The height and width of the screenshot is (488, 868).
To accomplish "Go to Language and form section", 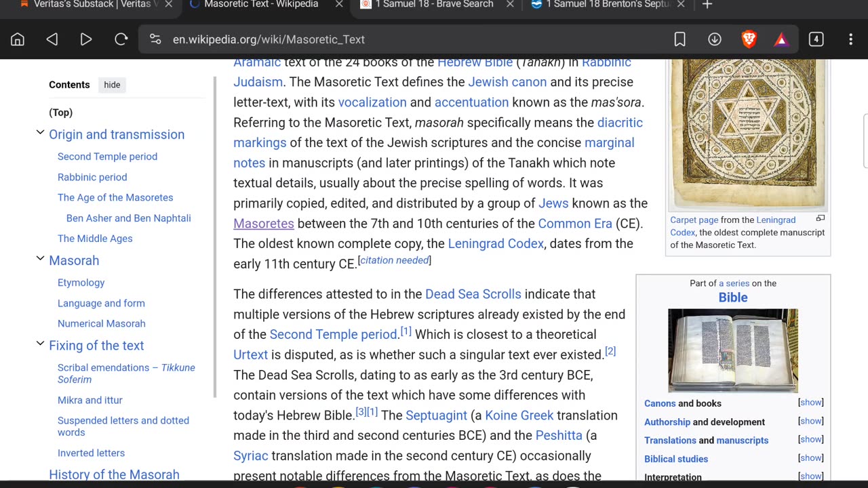I will tap(101, 303).
